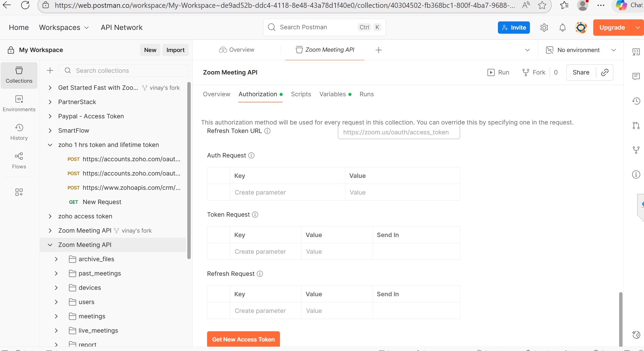Expand the Paypal - Access Token collection
Image resolution: width=644 pixels, height=351 pixels.
tap(50, 116)
